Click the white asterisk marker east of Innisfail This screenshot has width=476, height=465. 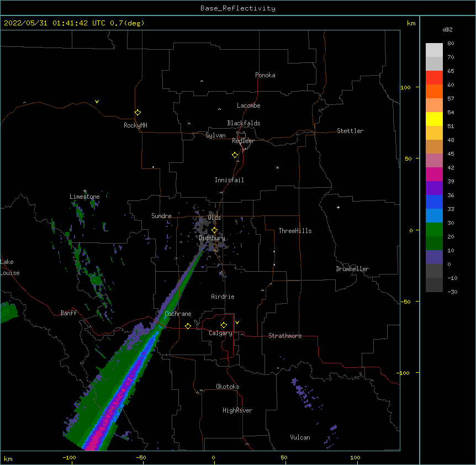coord(277,167)
